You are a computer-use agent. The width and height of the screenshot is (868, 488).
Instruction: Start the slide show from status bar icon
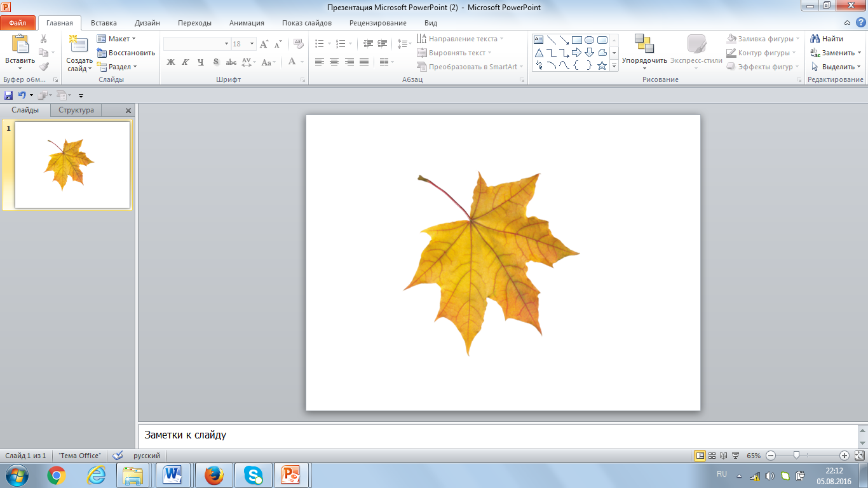coord(735,456)
